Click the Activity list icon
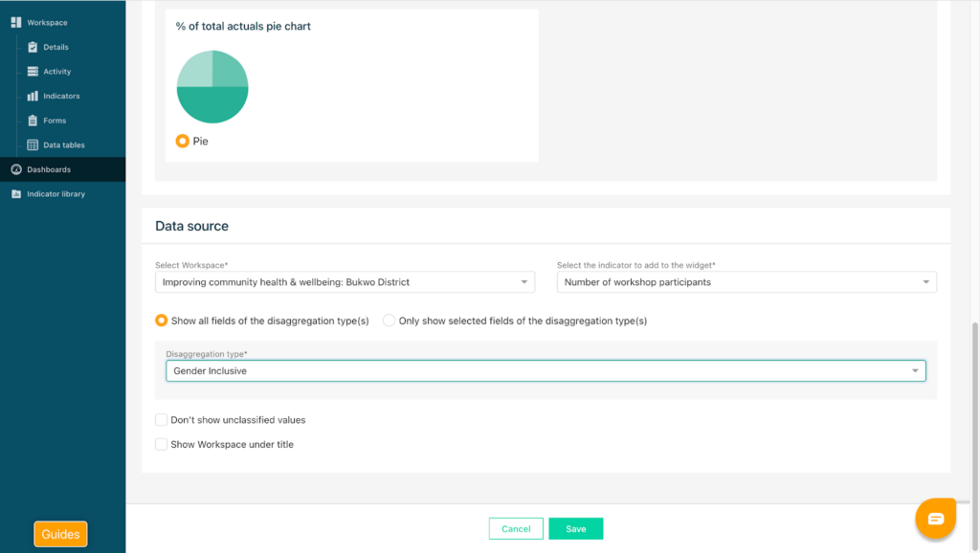This screenshot has height=553, width=980. pyautogui.click(x=33, y=72)
